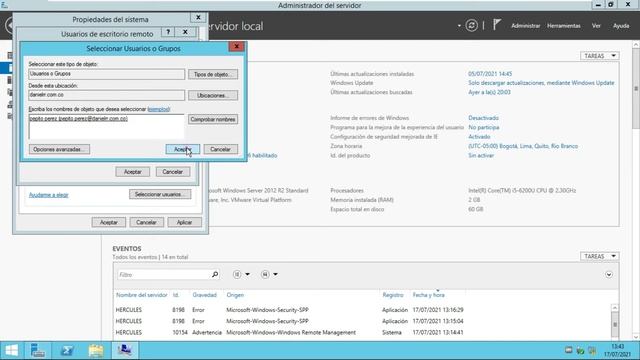Click the object names text box

tap(107, 126)
